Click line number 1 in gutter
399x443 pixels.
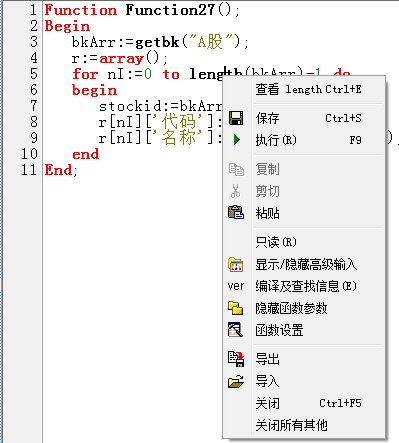pos(33,10)
